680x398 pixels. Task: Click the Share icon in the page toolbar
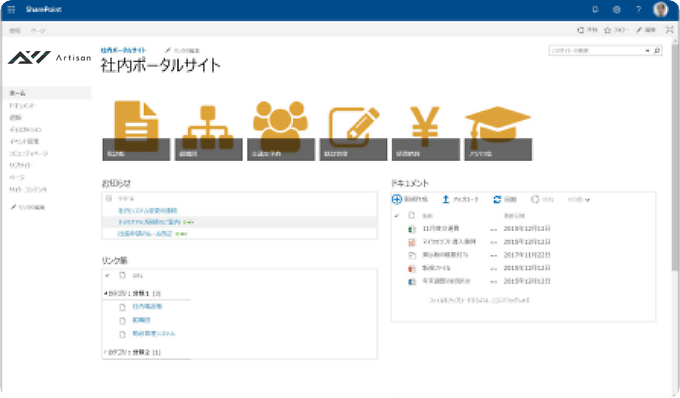tap(580, 30)
